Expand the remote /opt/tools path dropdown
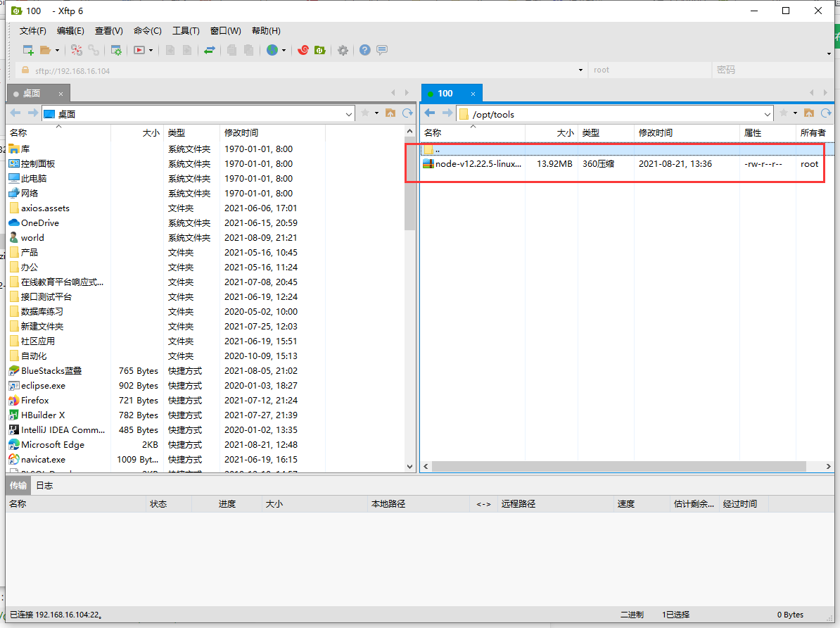 767,114
